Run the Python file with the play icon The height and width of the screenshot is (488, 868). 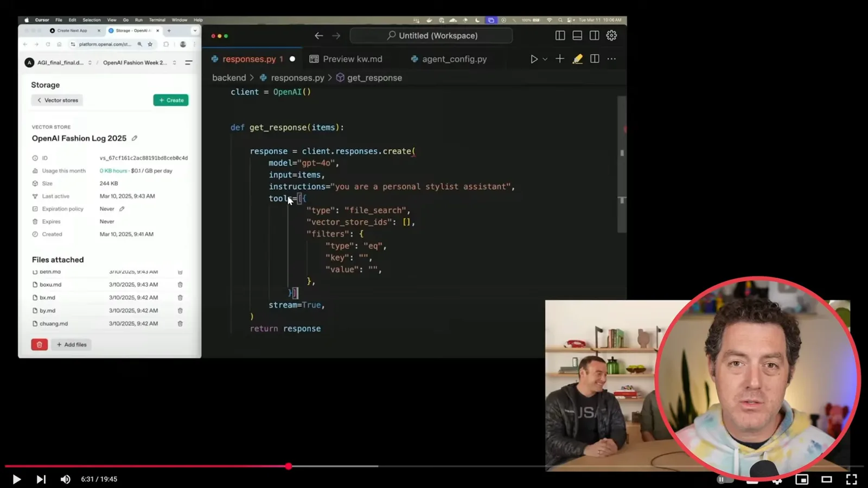click(534, 59)
